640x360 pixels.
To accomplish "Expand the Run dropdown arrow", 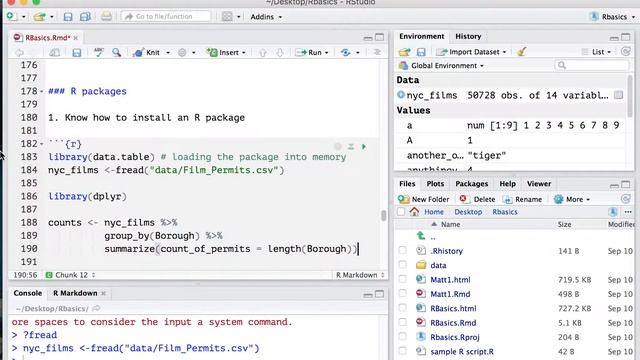I will tap(327, 53).
